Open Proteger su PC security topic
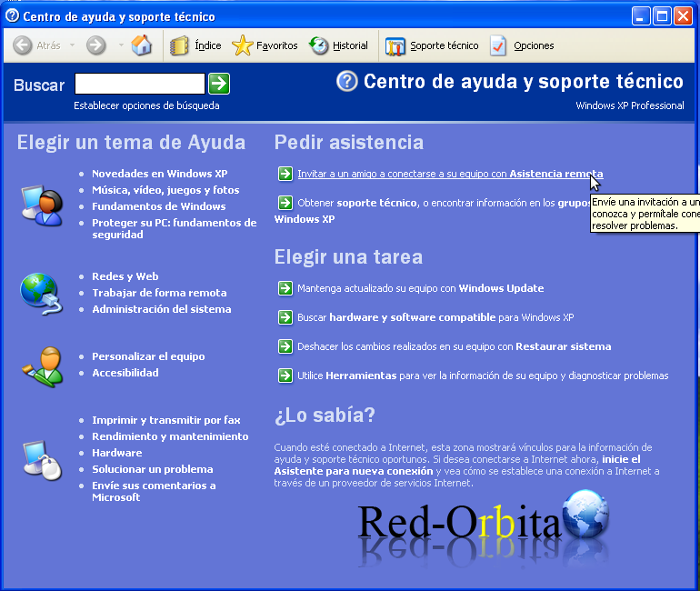 point(175,228)
